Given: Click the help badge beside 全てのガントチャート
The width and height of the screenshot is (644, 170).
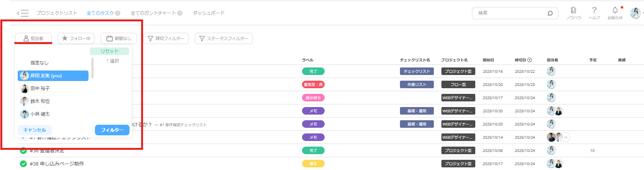Looking at the screenshot, I should [180, 13].
